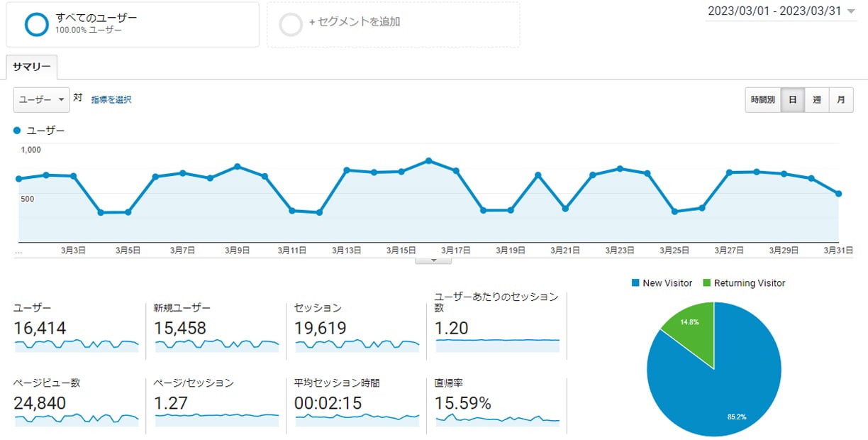Select the 日 granularity tab
The width and height of the screenshot is (868, 440).
point(793,99)
